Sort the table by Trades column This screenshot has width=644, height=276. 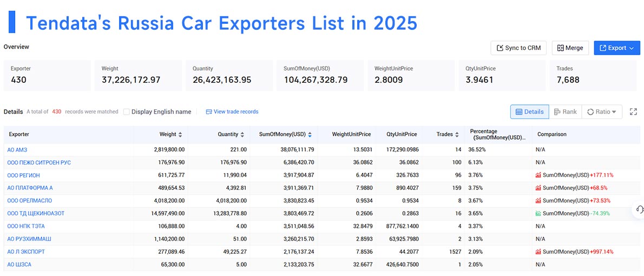456,134
